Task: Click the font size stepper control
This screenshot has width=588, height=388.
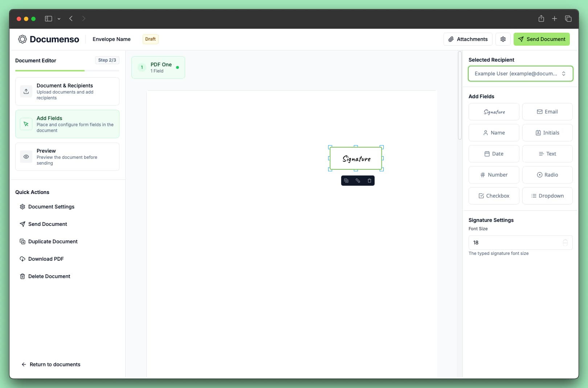Action: tap(565, 243)
